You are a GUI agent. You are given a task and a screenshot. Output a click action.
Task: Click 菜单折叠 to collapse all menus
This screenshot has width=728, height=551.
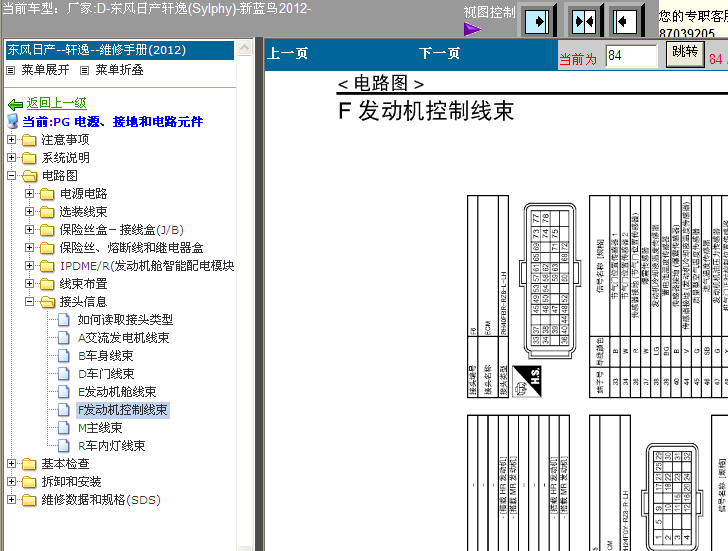click(119, 70)
